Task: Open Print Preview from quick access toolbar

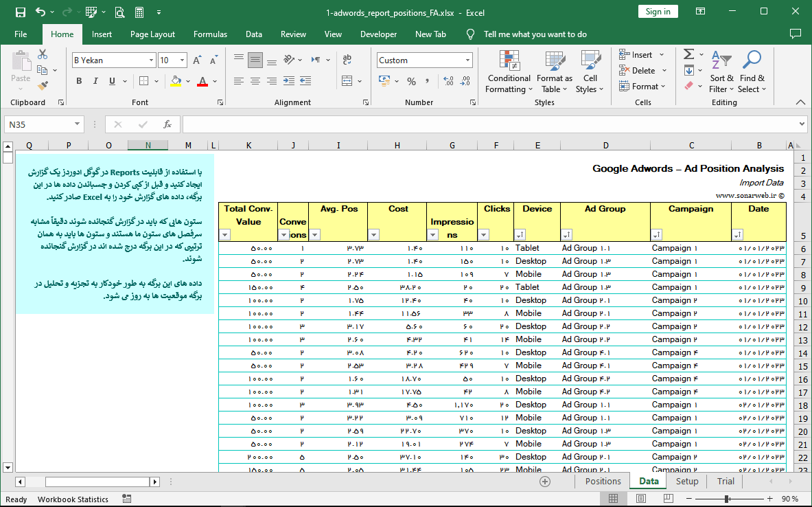Action: (119, 12)
